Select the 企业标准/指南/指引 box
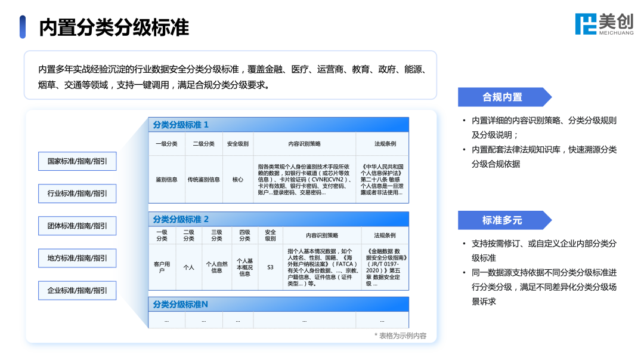The height and width of the screenshot is (363, 644). (x=77, y=290)
